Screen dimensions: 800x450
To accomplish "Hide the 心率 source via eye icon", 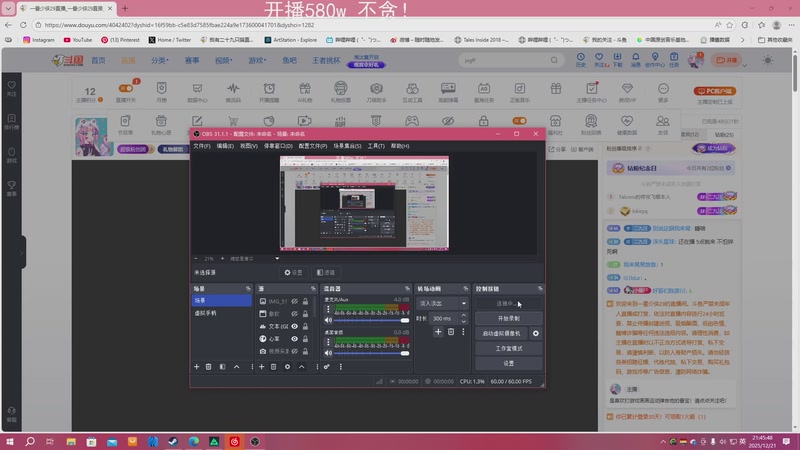I will [x=294, y=339].
